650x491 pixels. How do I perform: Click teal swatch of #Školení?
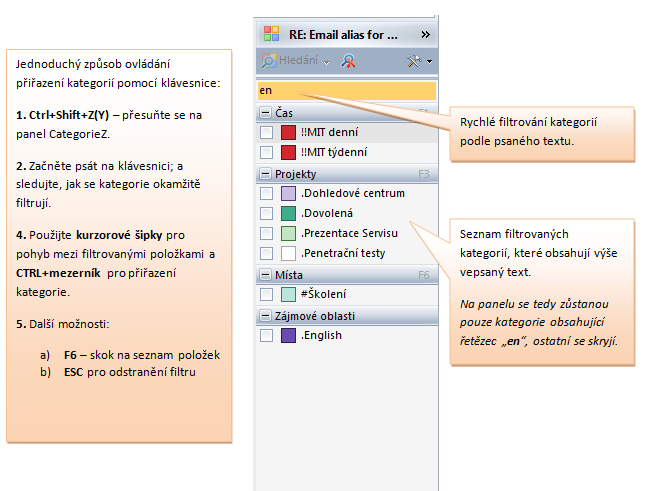coord(288,294)
